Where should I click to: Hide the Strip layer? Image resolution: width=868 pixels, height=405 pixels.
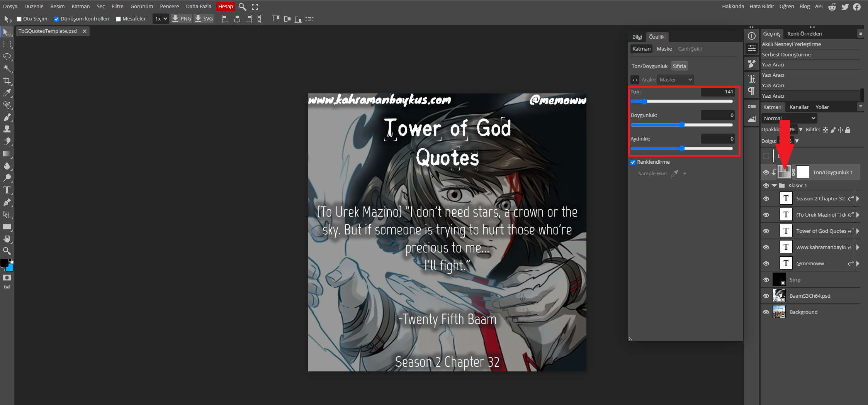(x=766, y=280)
